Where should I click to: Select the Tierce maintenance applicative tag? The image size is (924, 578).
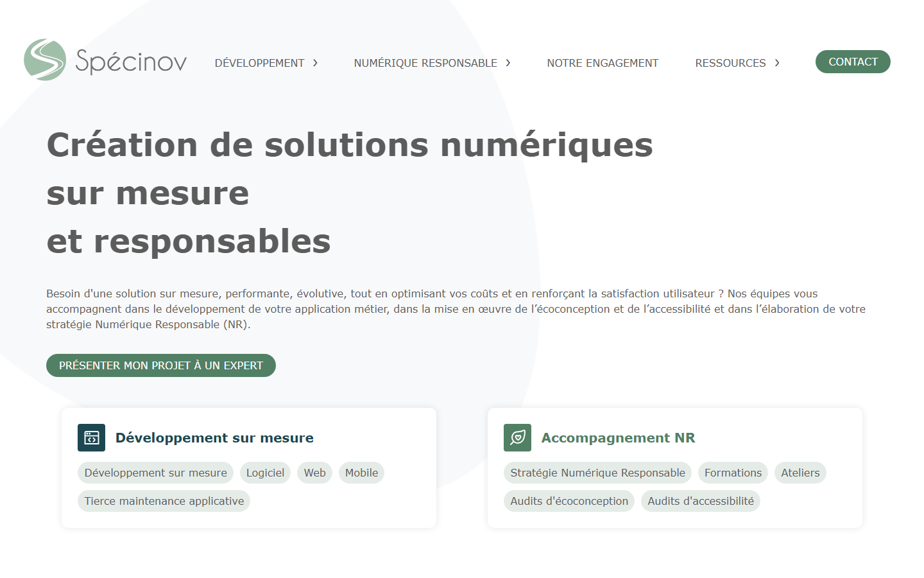pos(164,501)
